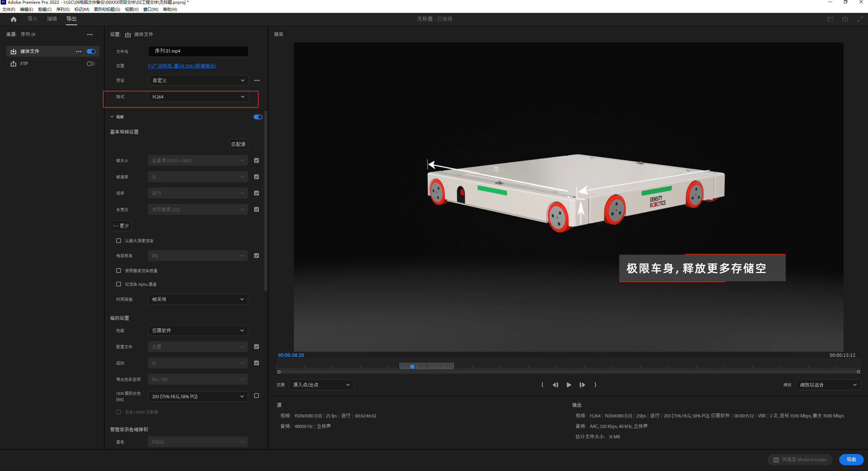The width and height of the screenshot is (868, 471).
Task: Open the range source in/out dropdown
Action: (x=321, y=385)
